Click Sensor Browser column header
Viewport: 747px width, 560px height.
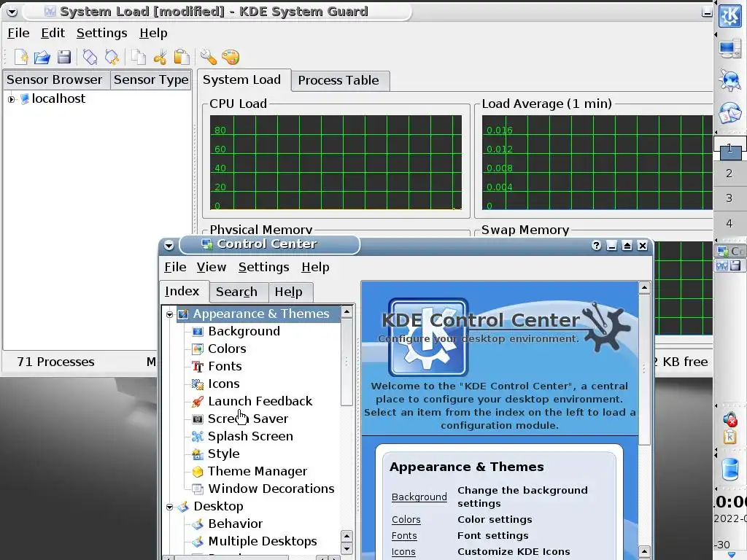(x=55, y=80)
